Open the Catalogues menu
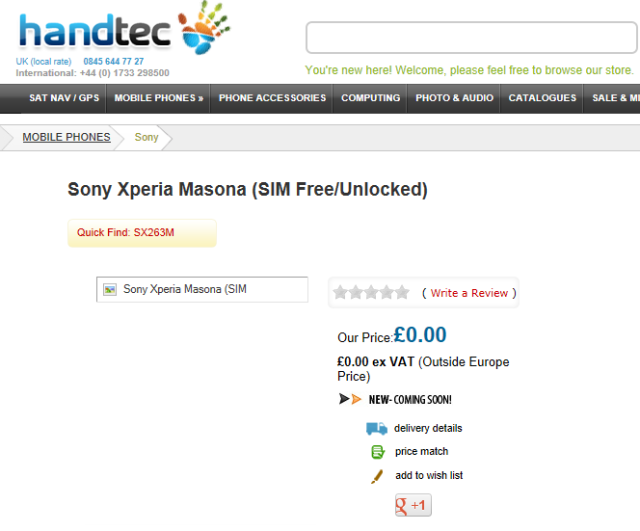The height and width of the screenshot is (531, 640). click(542, 98)
